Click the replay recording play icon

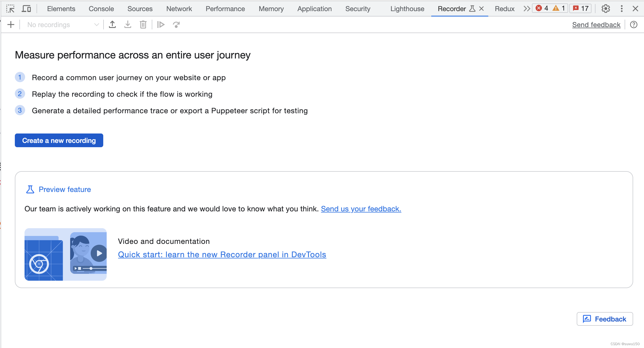click(x=161, y=25)
